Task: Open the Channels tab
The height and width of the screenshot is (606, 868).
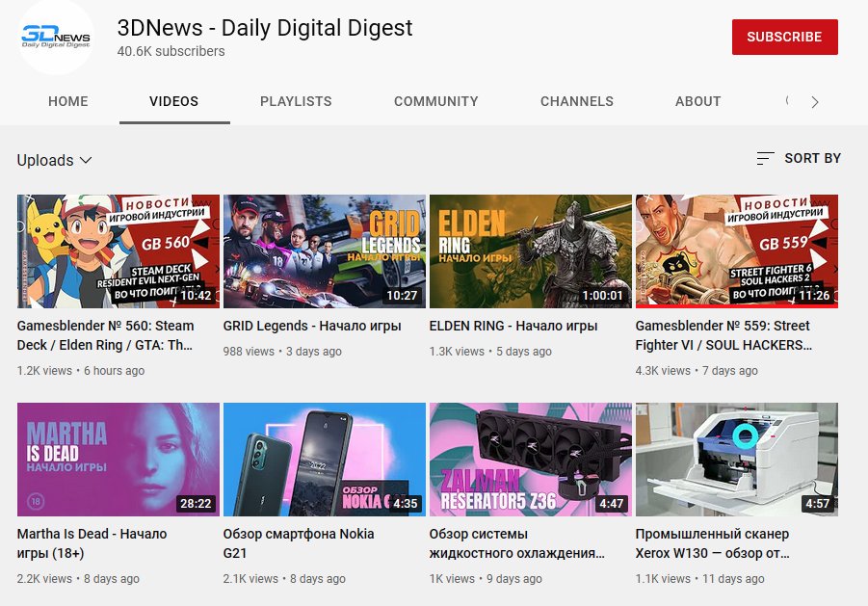Action: tap(577, 101)
